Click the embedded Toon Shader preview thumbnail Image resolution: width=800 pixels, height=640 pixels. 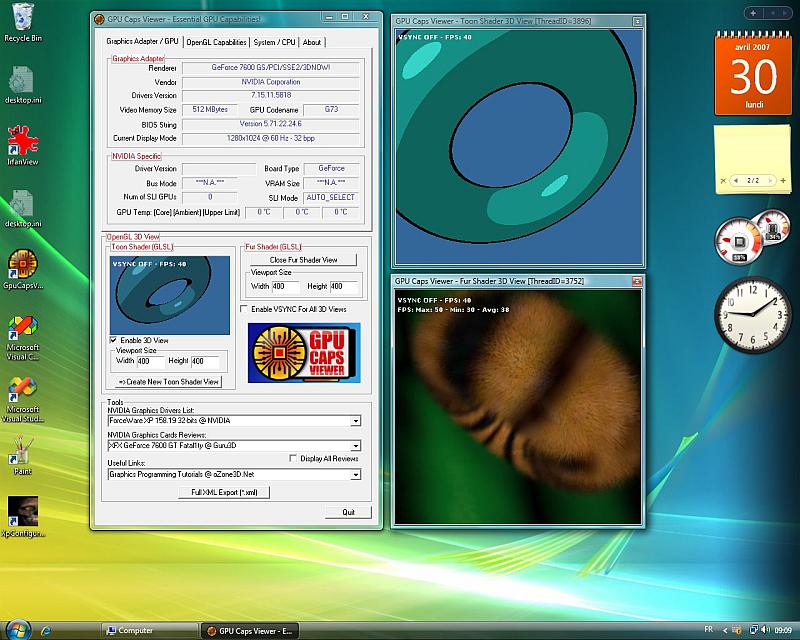point(170,296)
